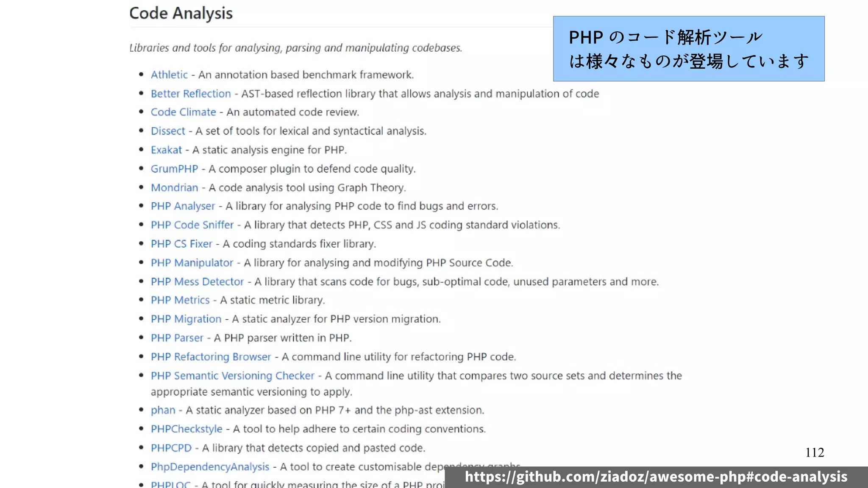Click text 'appropriate semantic versioning to apply.'
868x488 pixels.
pyautogui.click(x=251, y=392)
